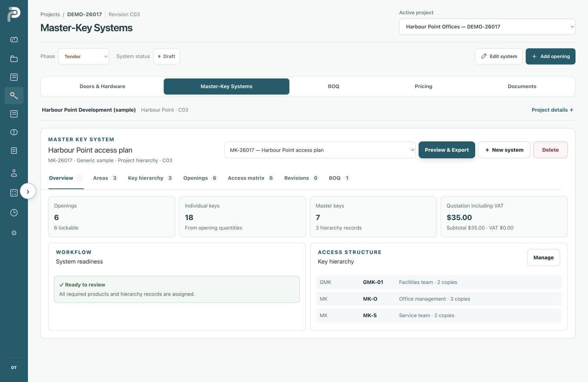Click the Quotation including VAT card
The image size is (588, 382).
[504, 217]
